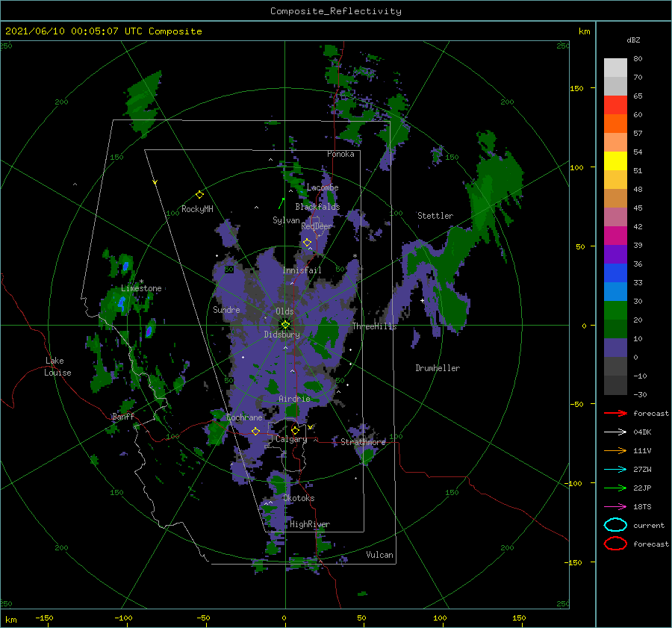The width and height of the screenshot is (672, 628).
Task: Click the Blackfalds city label
Action: 317,207
